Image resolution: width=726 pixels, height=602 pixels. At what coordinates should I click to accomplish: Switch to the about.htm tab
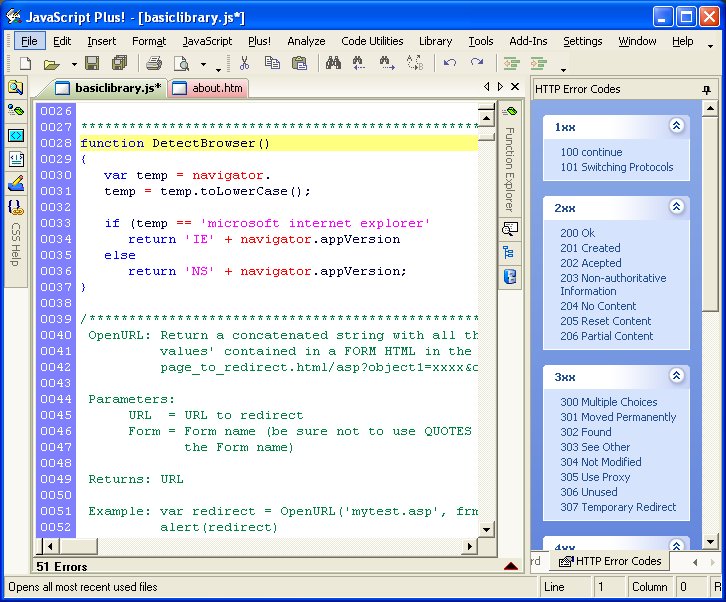pyautogui.click(x=208, y=88)
